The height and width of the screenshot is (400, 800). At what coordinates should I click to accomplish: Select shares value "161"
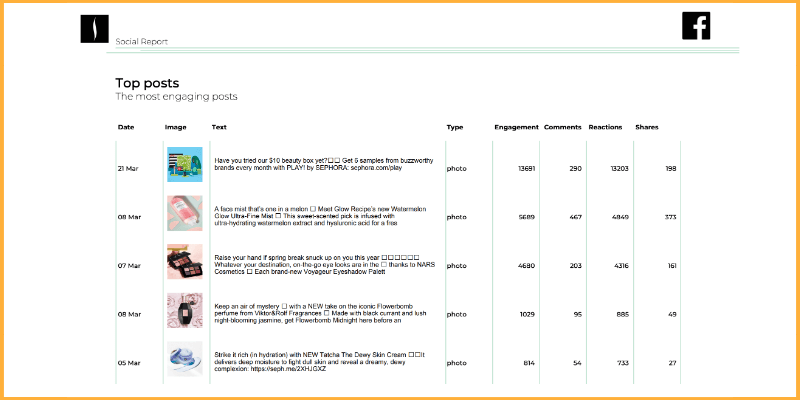point(672,266)
